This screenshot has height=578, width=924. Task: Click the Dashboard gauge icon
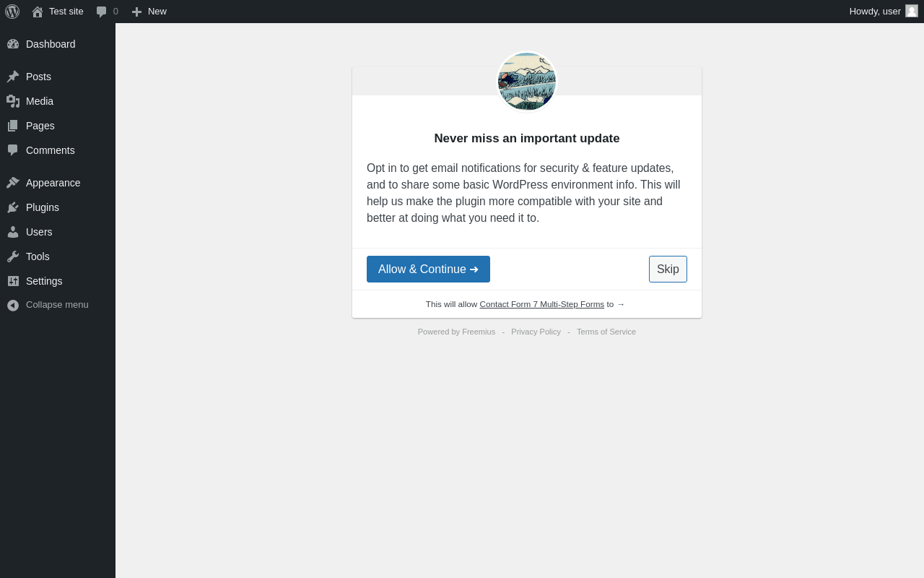pyautogui.click(x=13, y=44)
